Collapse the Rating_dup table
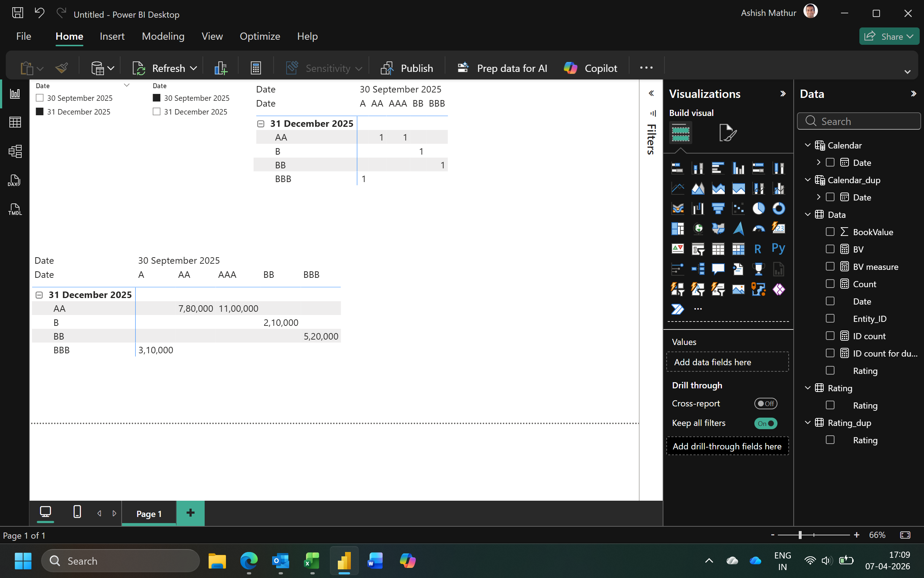 tap(807, 422)
